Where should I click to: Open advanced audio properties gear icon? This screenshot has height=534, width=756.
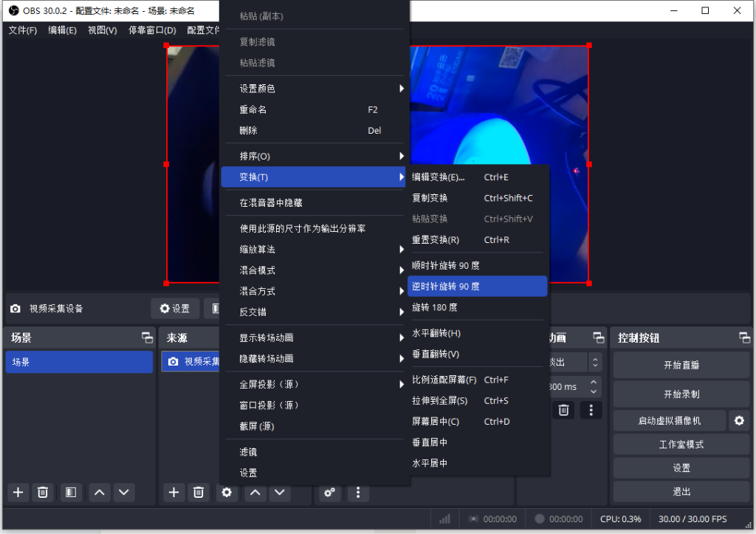coord(329,492)
